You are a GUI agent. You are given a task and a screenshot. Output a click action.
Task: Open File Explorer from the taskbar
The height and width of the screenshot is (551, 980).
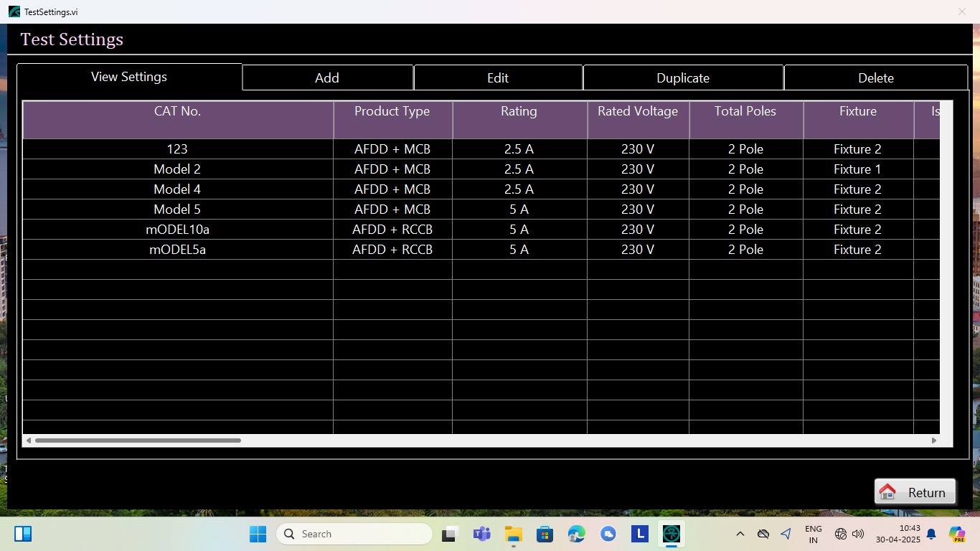513,534
